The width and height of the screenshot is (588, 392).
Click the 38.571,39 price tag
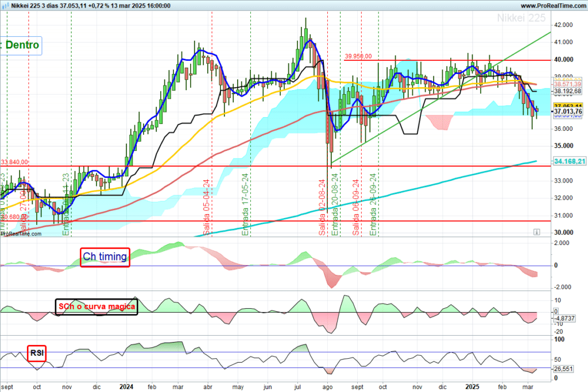click(567, 85)
